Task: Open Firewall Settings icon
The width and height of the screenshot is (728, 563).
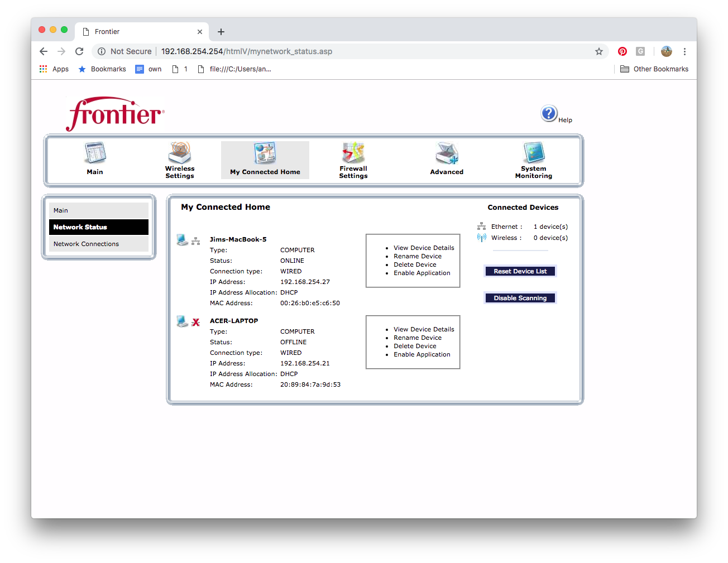Action: (353, 152)
